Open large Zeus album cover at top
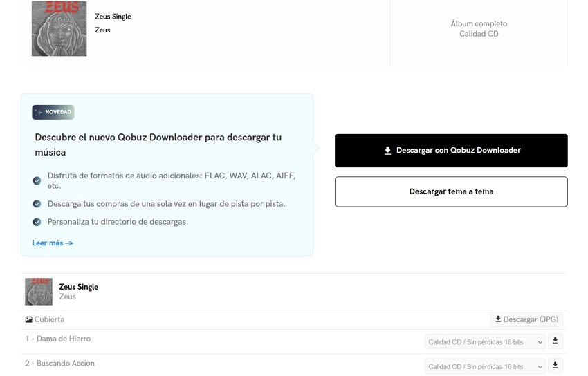 [x=59, y=28]
